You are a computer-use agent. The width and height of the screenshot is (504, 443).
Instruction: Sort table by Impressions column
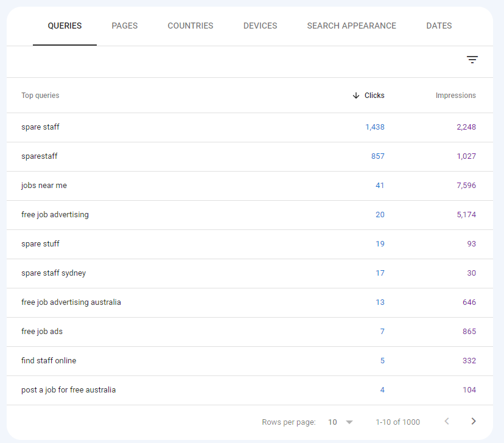coord(455,96)
